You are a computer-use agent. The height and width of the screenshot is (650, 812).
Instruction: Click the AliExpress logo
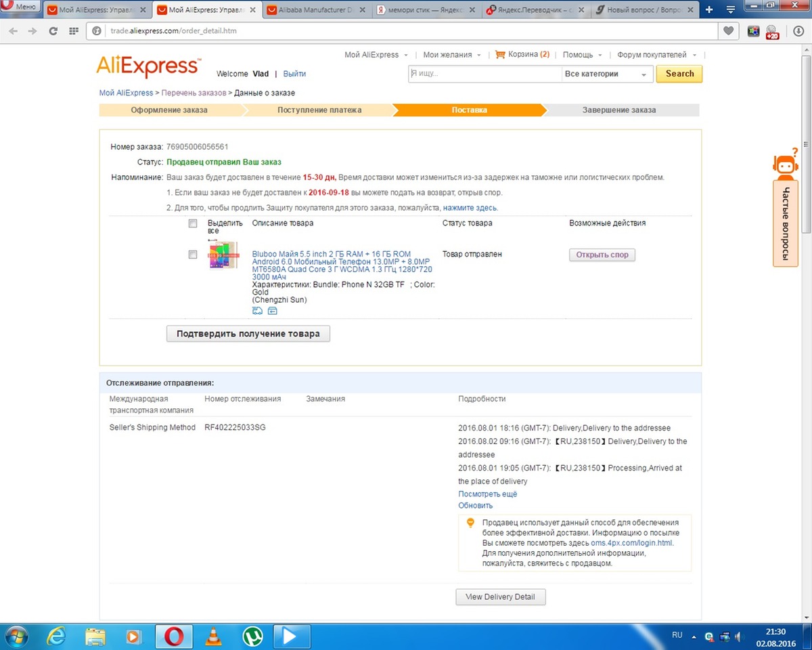pos(148,66)
